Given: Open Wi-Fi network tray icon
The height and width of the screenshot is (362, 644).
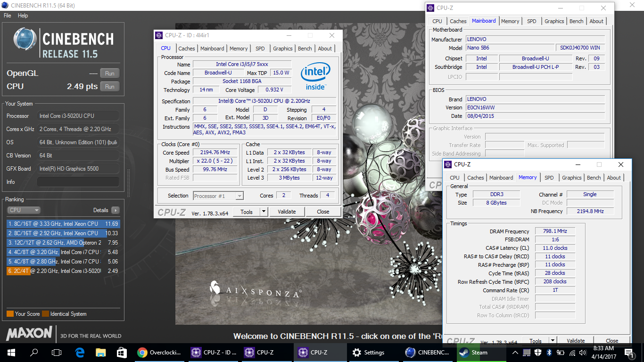Looking at the screenshot, I should tap(573, 353).
